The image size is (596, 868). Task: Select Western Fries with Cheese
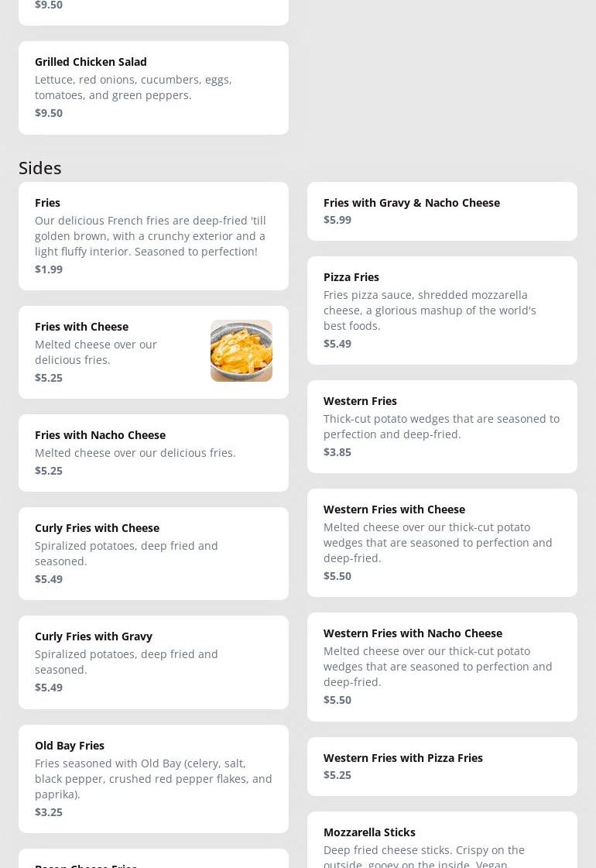[x=442, y=543]
